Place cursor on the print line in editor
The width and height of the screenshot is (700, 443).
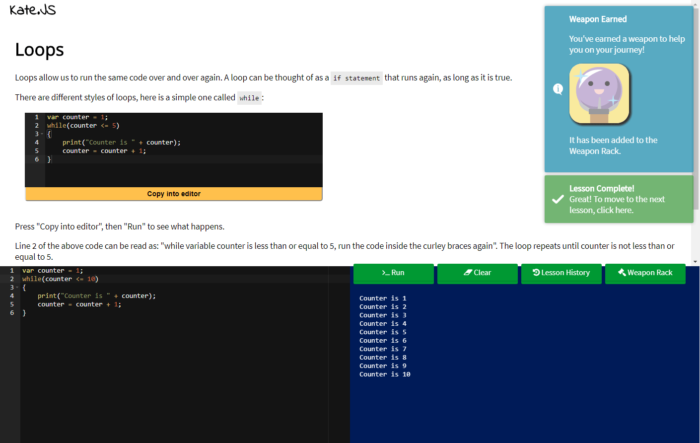point(96,296)
